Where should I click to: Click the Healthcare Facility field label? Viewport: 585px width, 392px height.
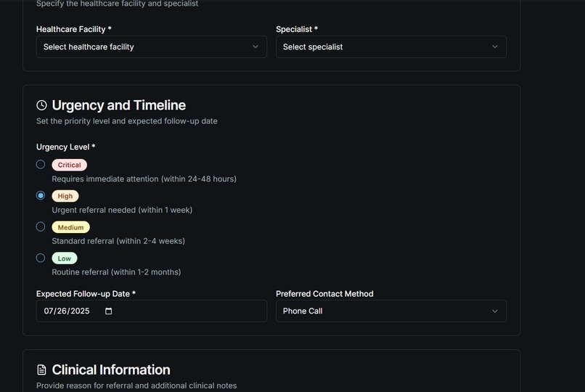pyautogui.click(x=74, y=29)
